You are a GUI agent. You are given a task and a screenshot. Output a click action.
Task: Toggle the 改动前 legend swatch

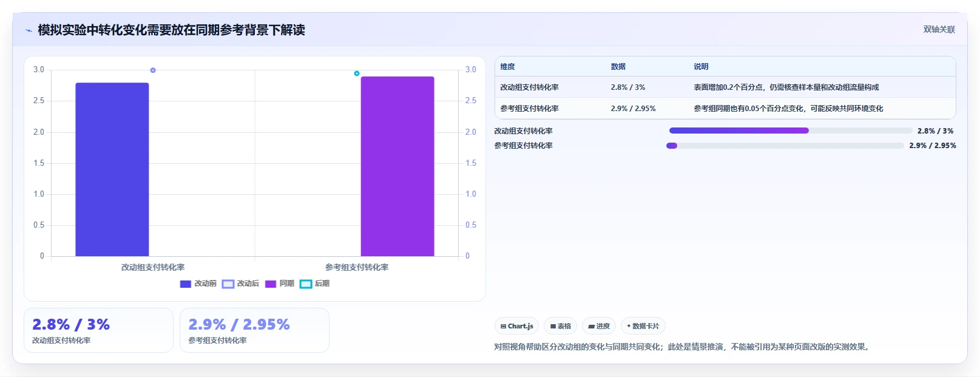[x=186, y=284]
